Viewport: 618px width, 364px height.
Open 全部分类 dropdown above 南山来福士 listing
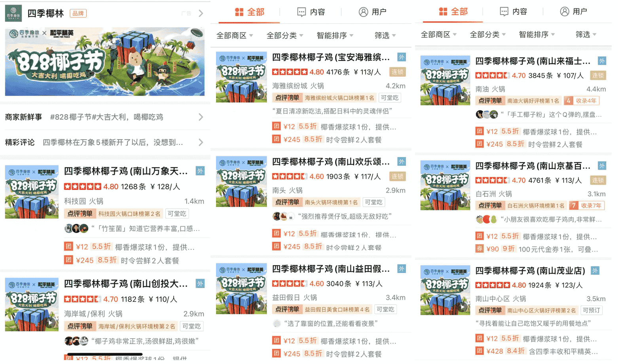(x=488, y=35)
